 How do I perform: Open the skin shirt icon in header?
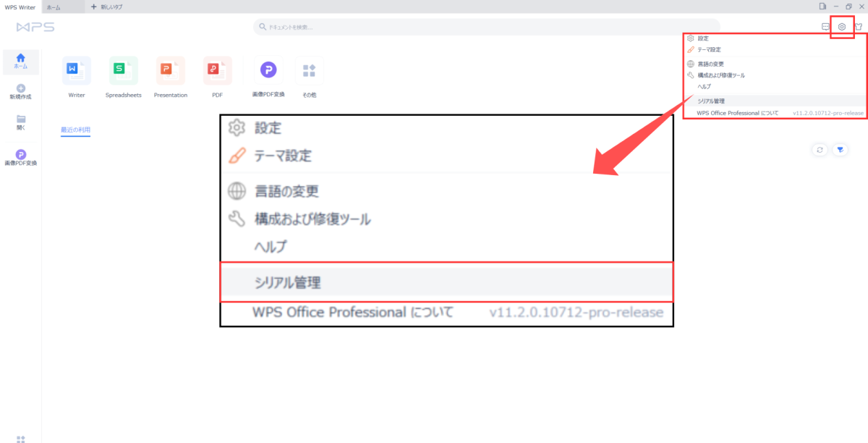[x=859, y=27]
